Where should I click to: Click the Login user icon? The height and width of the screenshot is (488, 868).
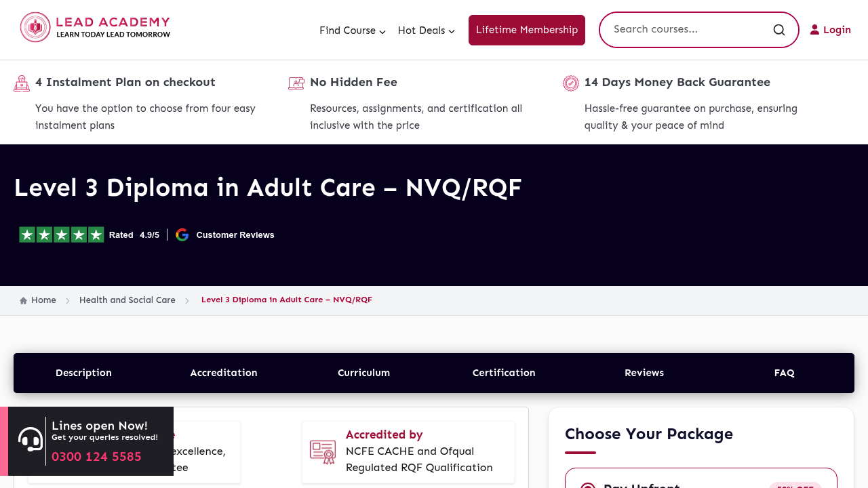[x=814, y=30]
